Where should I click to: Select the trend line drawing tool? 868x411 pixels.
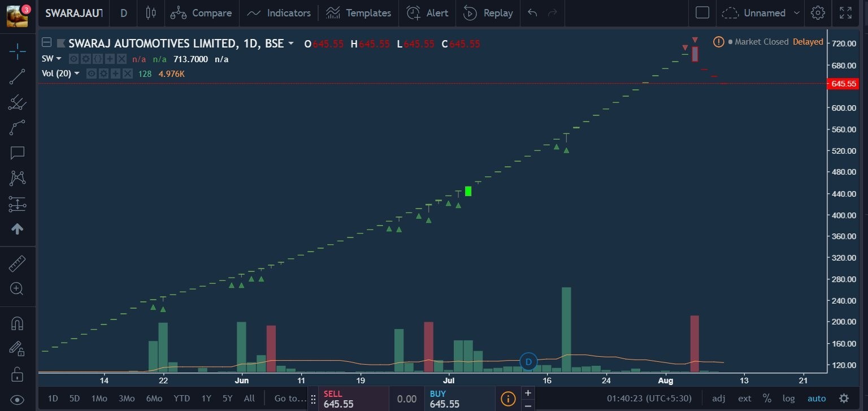17,77
